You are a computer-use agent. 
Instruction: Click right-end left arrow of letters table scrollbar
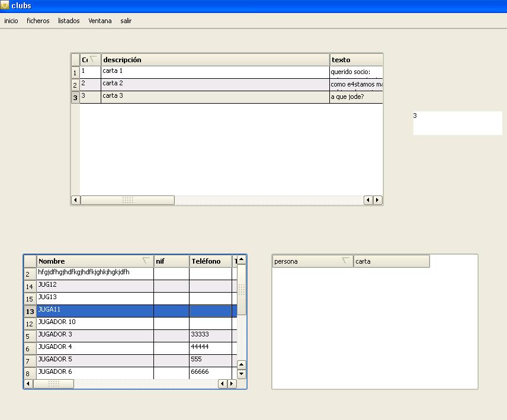(368, 200)
